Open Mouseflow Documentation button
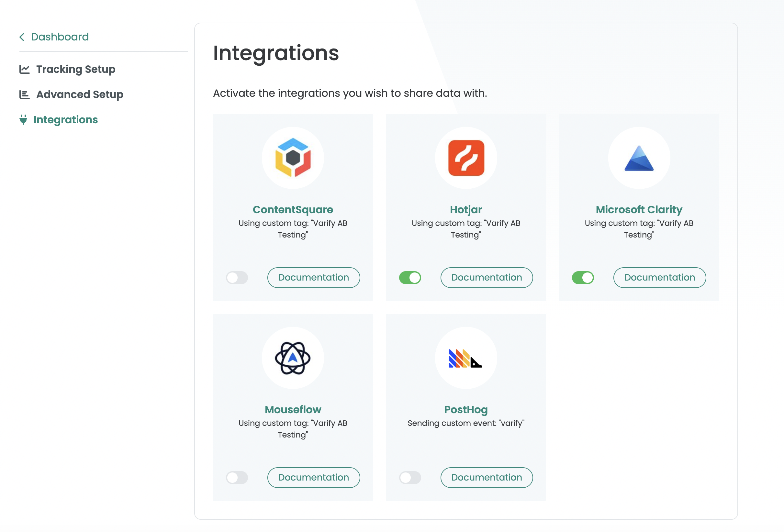This screenshot has height=532, width=784. [x=313, y=477]
